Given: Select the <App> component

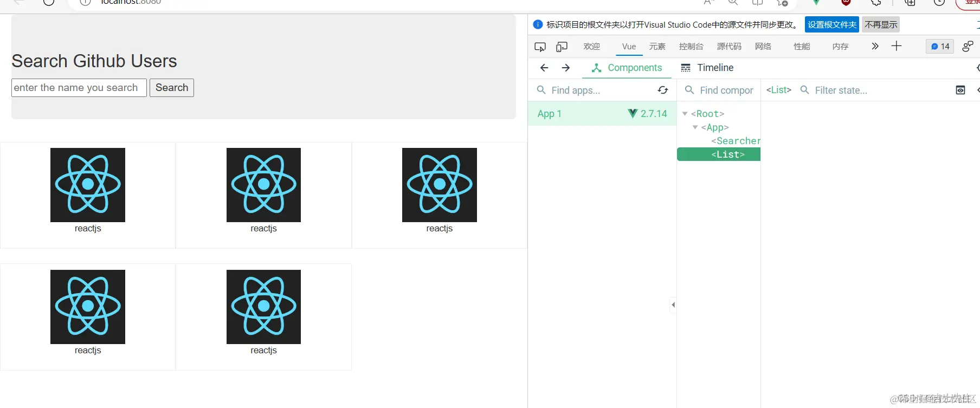Looking at the screenshot, I should pyautogui.click(x=715, y=127).
